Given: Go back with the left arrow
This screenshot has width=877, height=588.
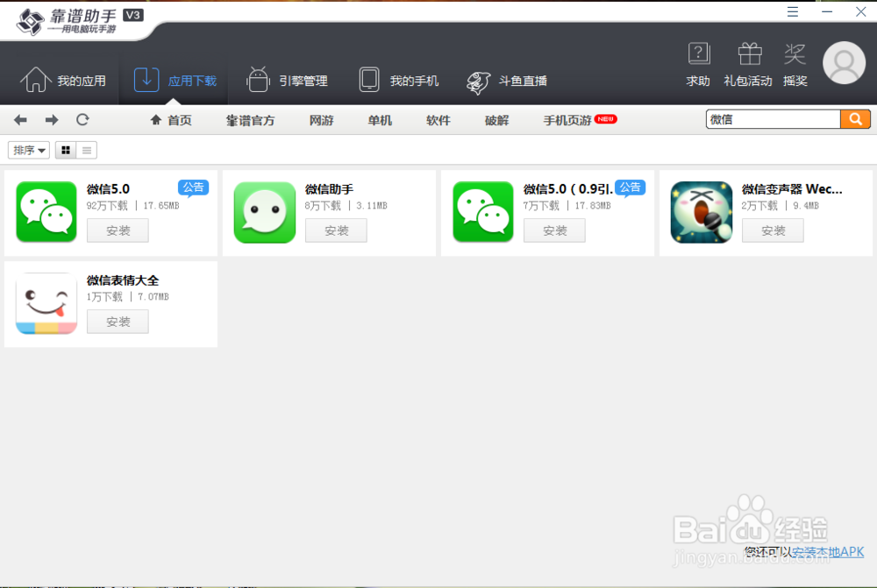Looking at the screenshot, I should 21,119.
